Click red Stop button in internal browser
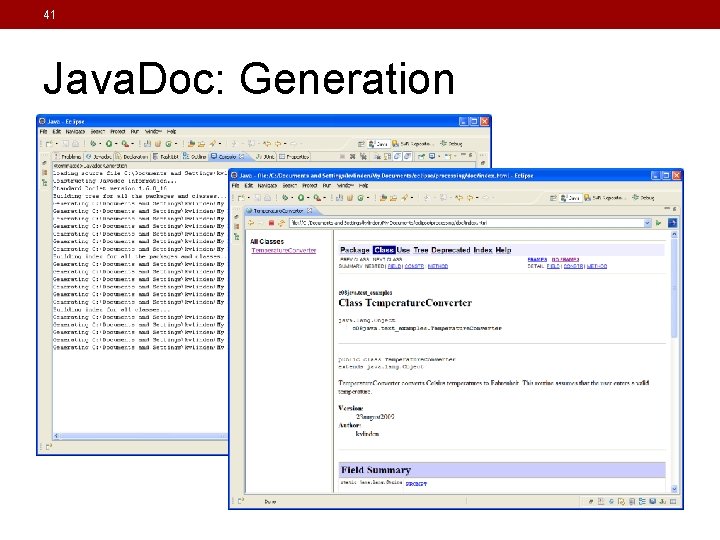Screen dimensions: 720x540 [271, 223]
